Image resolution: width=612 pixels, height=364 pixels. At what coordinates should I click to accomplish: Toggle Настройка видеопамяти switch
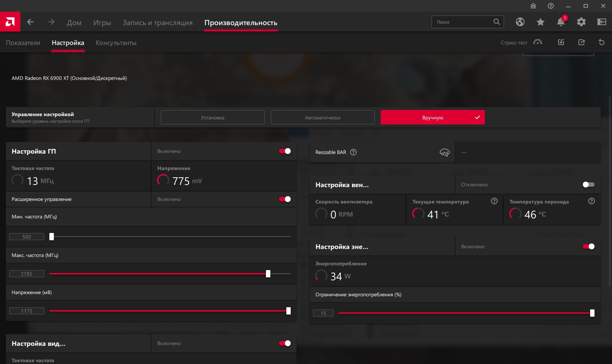(285, 343)
